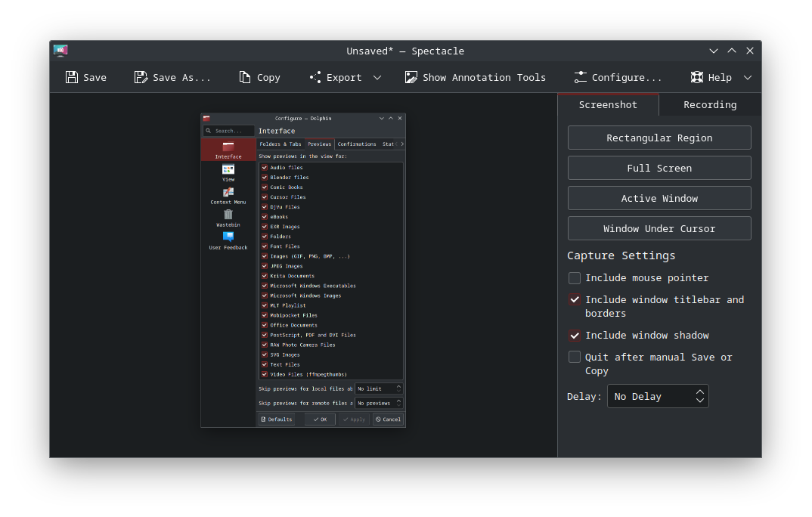Click the Help lifebuoy icon
This screenshot has width=812, height=517.
tap(696, 78)
